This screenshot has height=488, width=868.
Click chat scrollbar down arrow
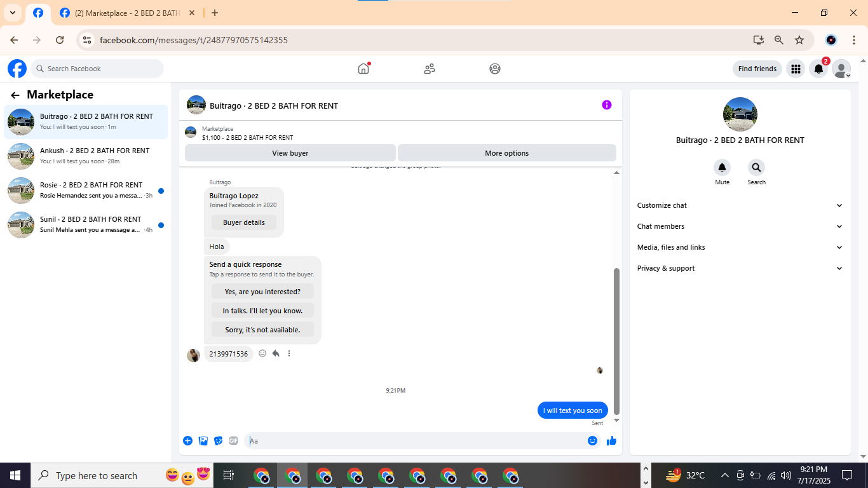tap(616, 420)
